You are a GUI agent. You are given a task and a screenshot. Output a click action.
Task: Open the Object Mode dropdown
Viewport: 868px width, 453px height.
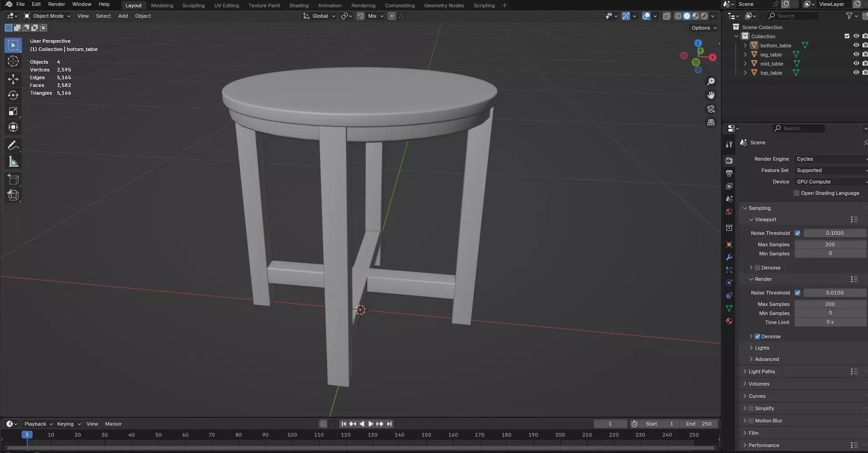tap(47, 16)
